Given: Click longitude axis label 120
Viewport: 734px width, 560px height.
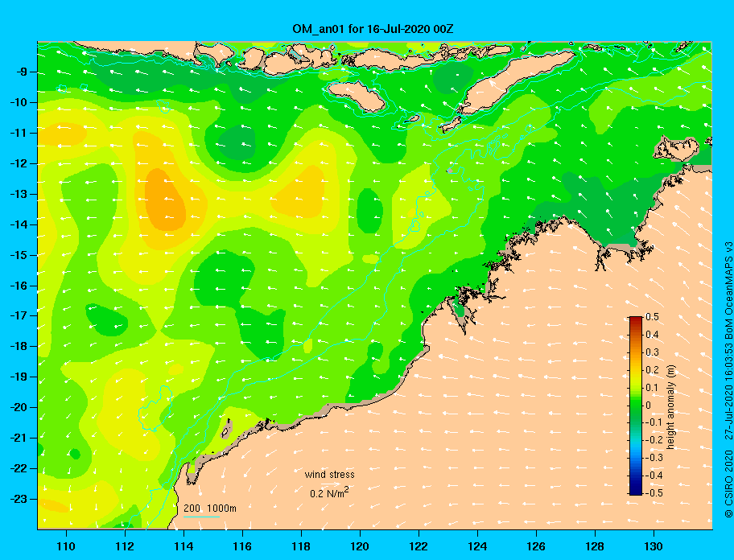Looking at the screenshot, I should pyautogui.click(x=360, y=546).
